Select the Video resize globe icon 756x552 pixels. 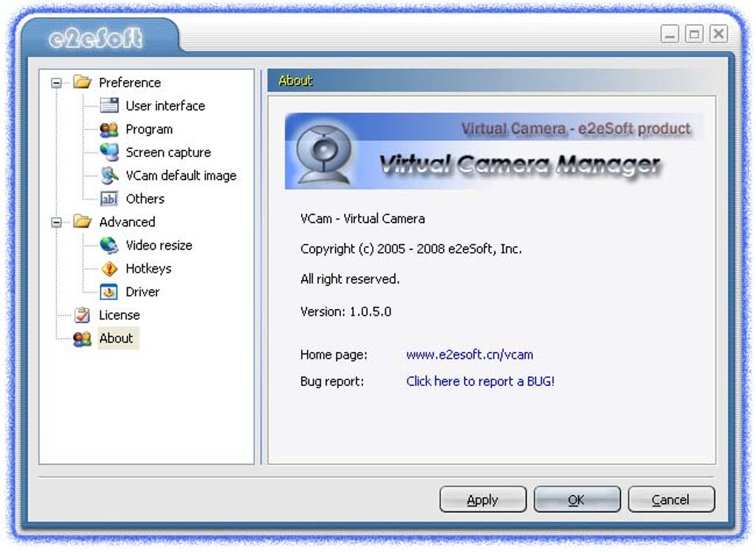[109, 245]
